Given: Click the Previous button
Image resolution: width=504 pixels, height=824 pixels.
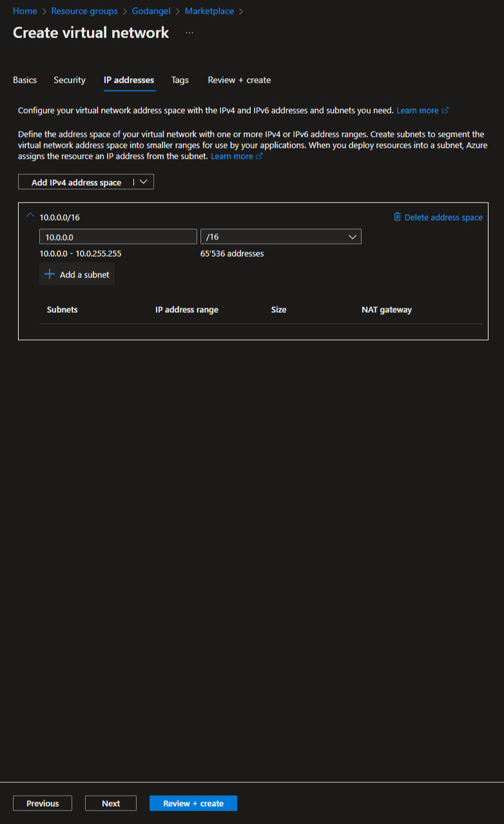Looking at the screenshot, I should pyautogui.click(x=43, y=803).
